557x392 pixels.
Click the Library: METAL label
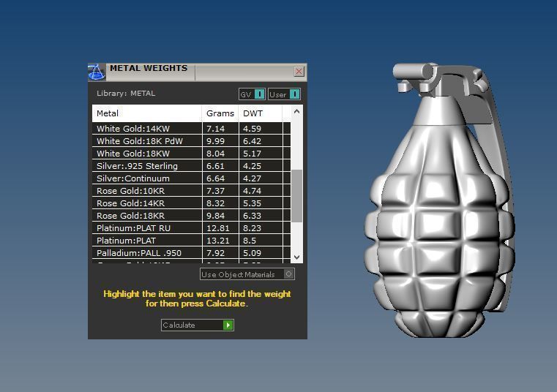click(126, 94)
